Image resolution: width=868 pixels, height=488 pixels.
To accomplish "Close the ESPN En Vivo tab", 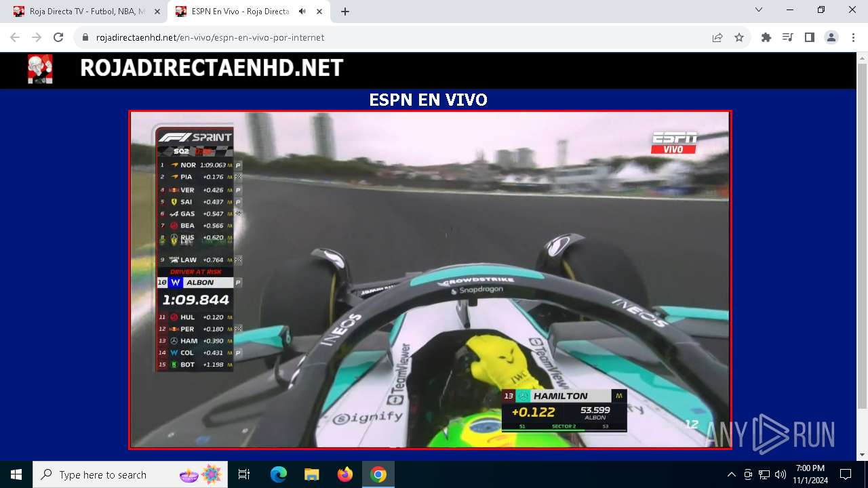I will click(319, 12).
